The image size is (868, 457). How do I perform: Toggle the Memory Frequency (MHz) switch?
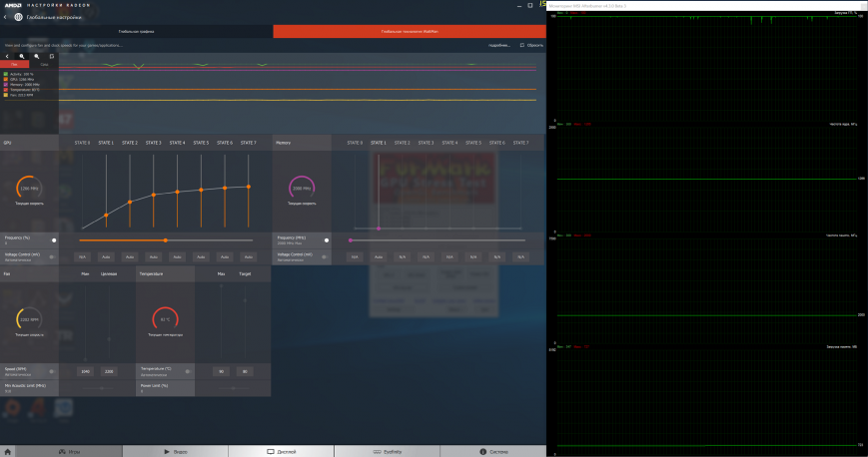[x=325, y=240]
